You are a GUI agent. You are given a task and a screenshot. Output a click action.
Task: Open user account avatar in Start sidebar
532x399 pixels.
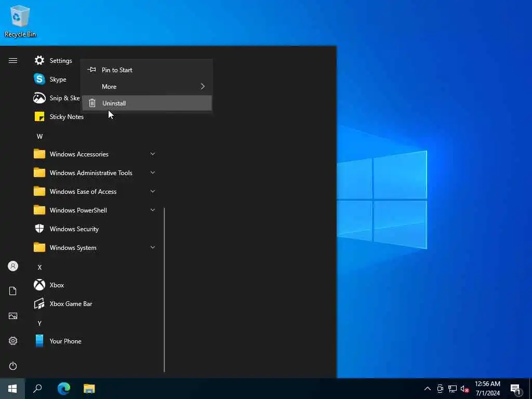(x=13, y=266)
